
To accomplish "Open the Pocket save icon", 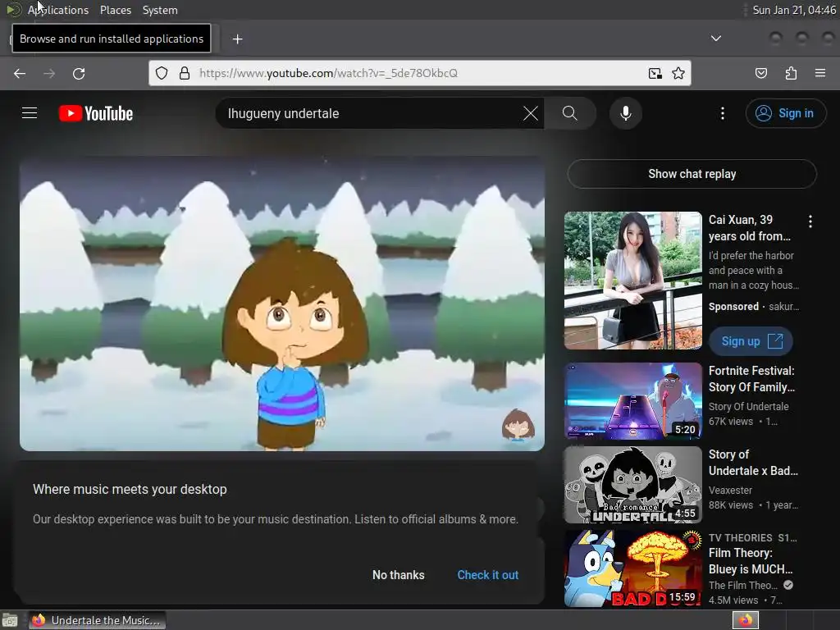I will point(760,73).
